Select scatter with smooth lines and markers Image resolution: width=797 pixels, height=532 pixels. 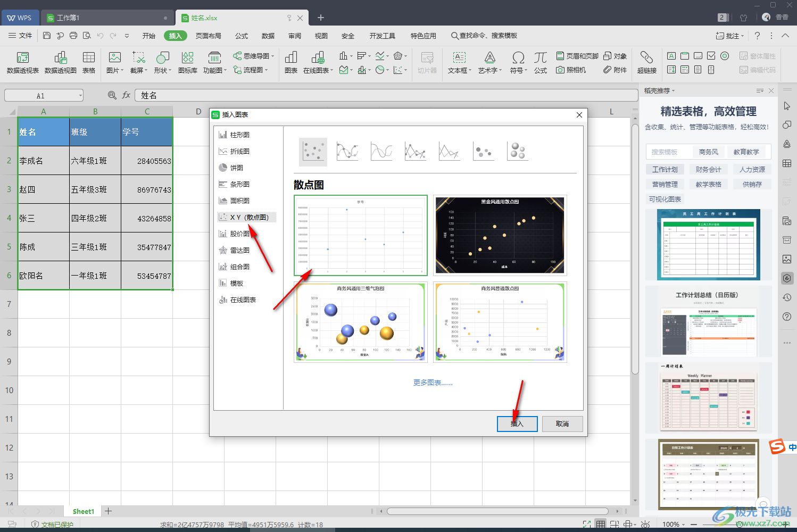[347, 152]
